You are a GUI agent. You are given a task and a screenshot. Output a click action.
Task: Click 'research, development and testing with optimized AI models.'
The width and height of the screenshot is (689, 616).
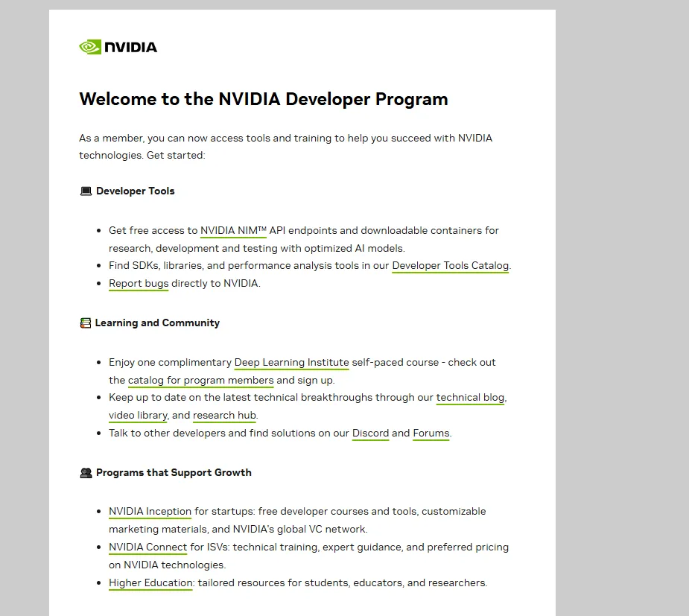tap(257, 249)
